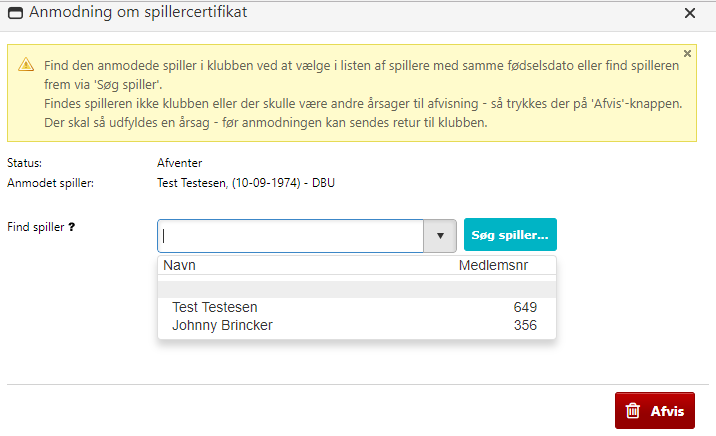Close the Anmodning om spillercertifikat dialog
Screen dimensions: 716x436
[689, 13]
